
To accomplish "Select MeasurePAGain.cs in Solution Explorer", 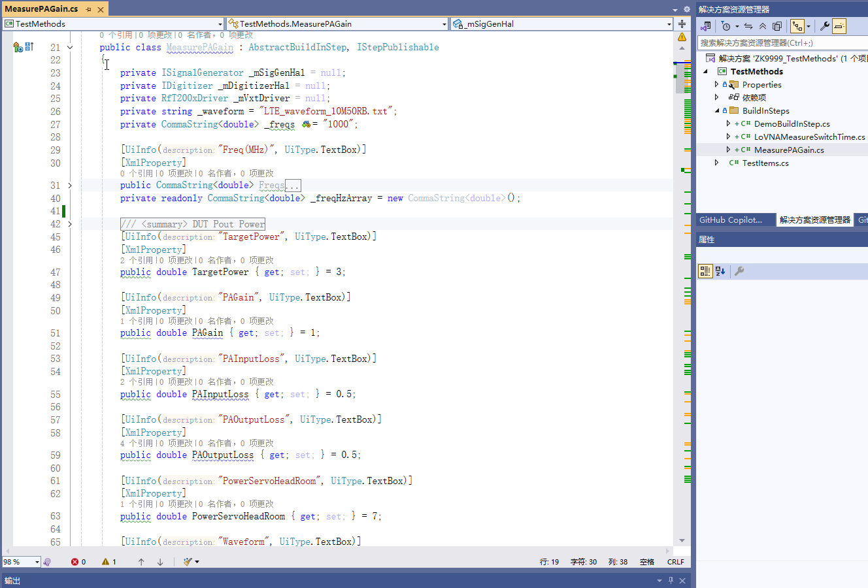I will pos(789,150).
